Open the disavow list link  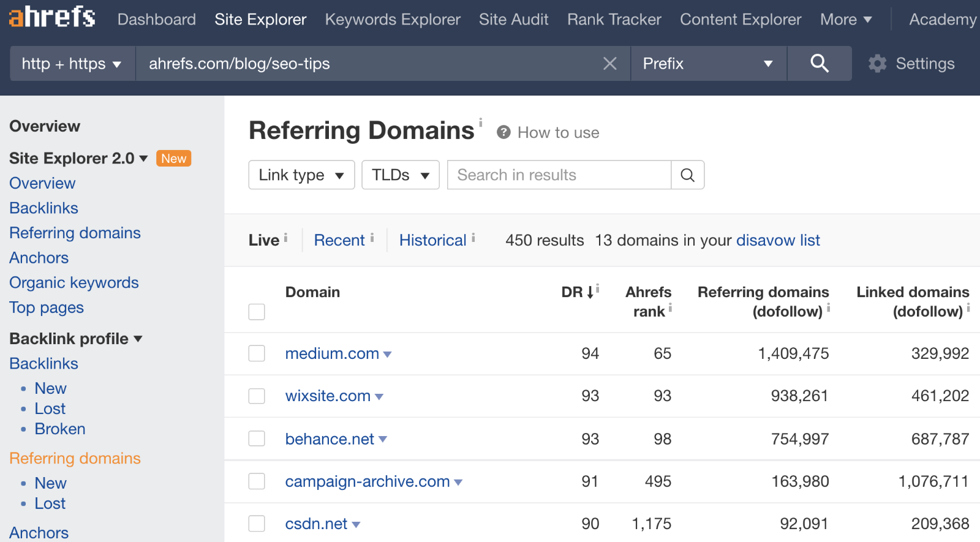pyautogui.click(x=778, y=240)
